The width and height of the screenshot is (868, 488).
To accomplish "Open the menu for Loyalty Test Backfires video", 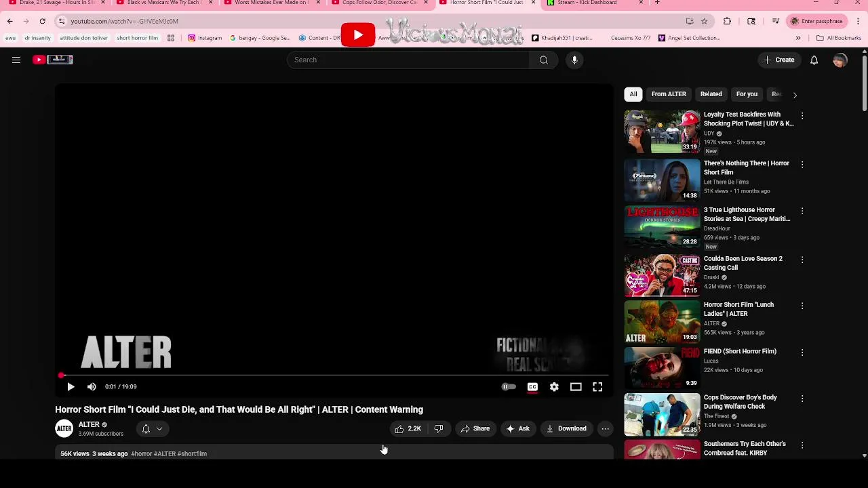I will tap(802, 116).
